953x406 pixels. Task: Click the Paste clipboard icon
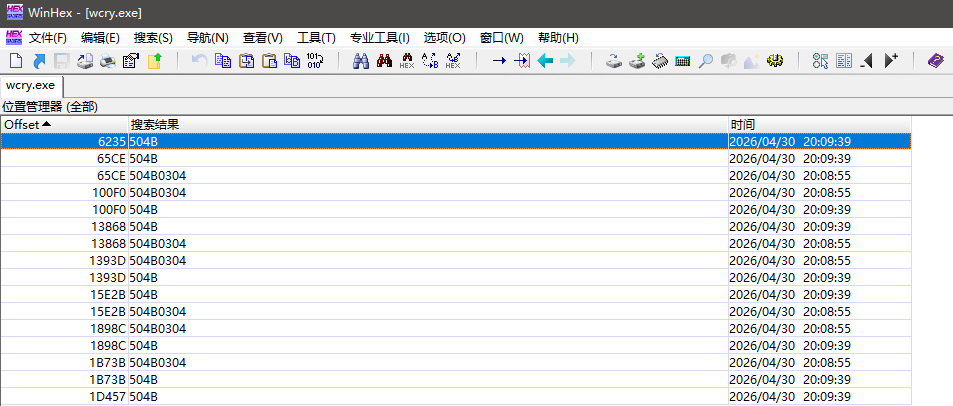pyautogui.click(x=269, y=61)
